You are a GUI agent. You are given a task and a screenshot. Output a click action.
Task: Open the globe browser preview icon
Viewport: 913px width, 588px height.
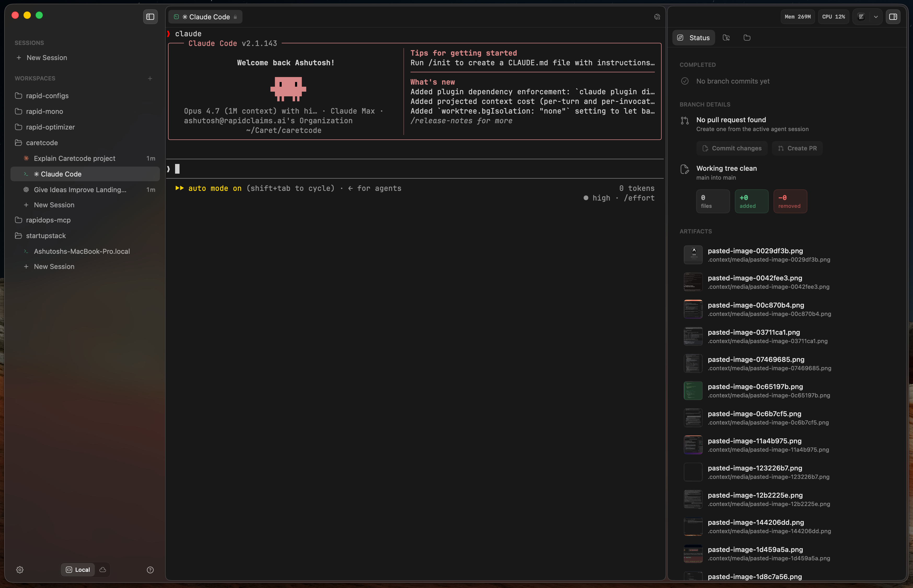pos(657,17)
